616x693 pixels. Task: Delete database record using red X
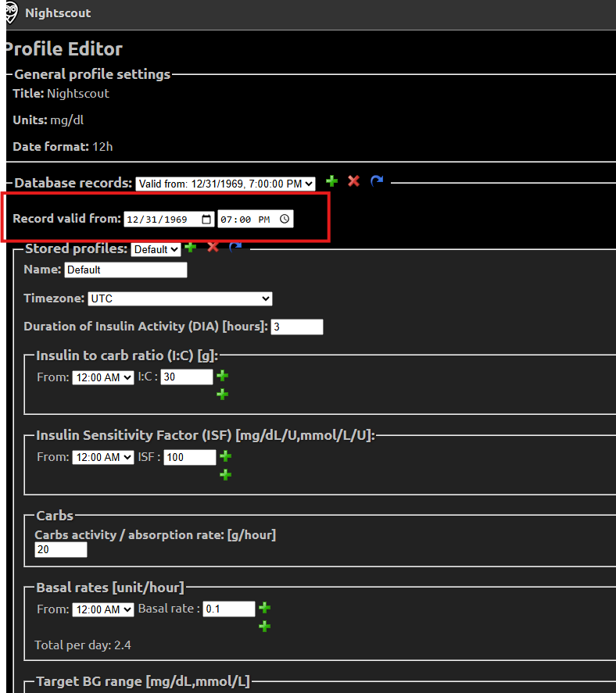[353, 181]
